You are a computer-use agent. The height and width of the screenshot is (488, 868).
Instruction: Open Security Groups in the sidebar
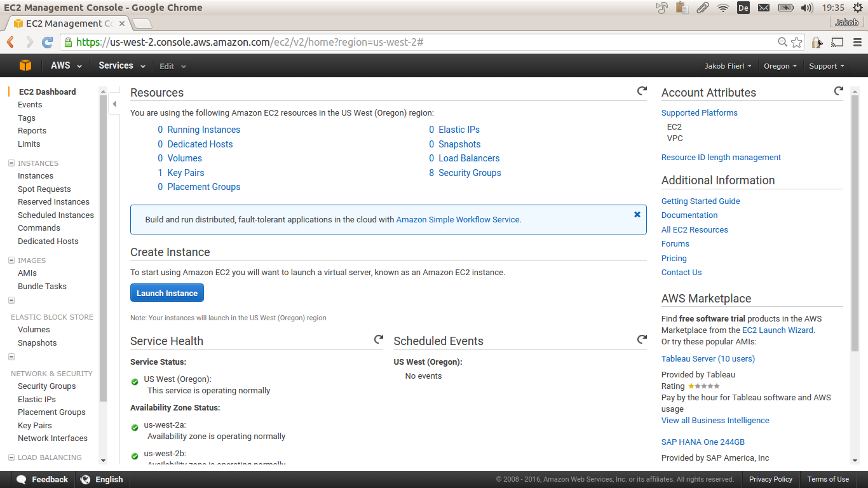pos(47,386)
